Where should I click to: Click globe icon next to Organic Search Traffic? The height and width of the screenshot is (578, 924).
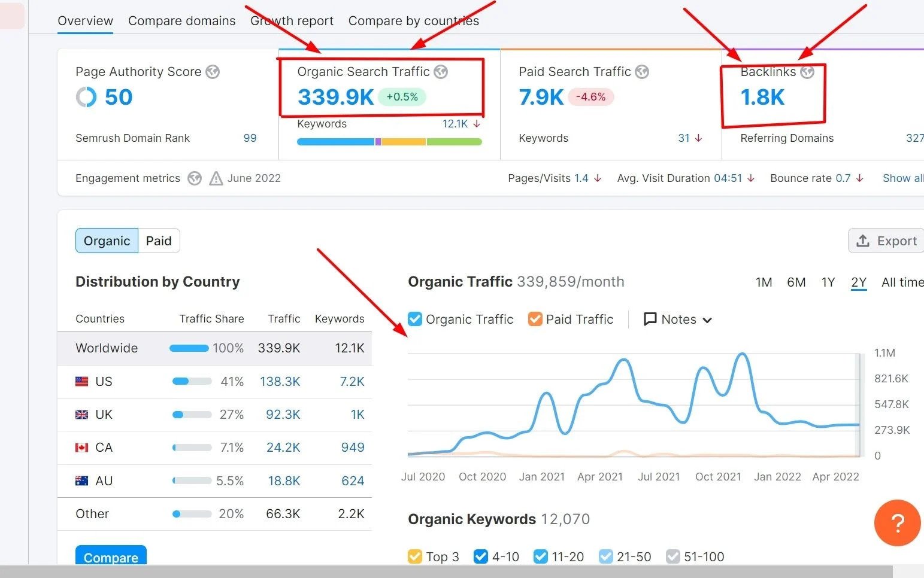[x=441, y=72]
